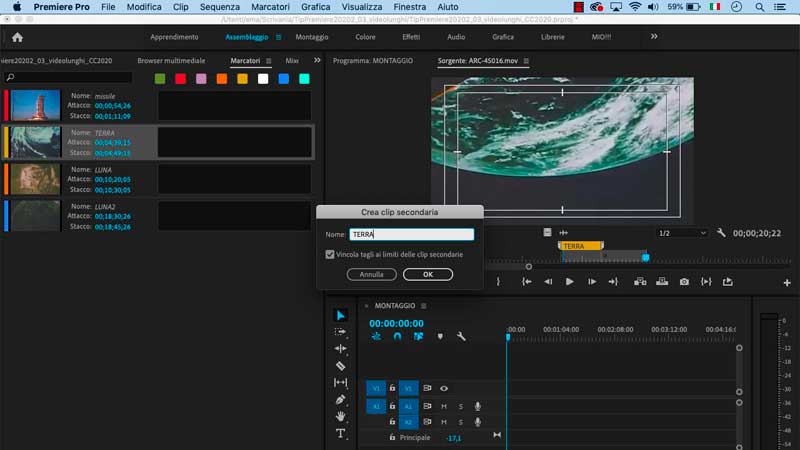
Task: Click Annulla to cancel dialog
Action: click(x=371, y=274)
